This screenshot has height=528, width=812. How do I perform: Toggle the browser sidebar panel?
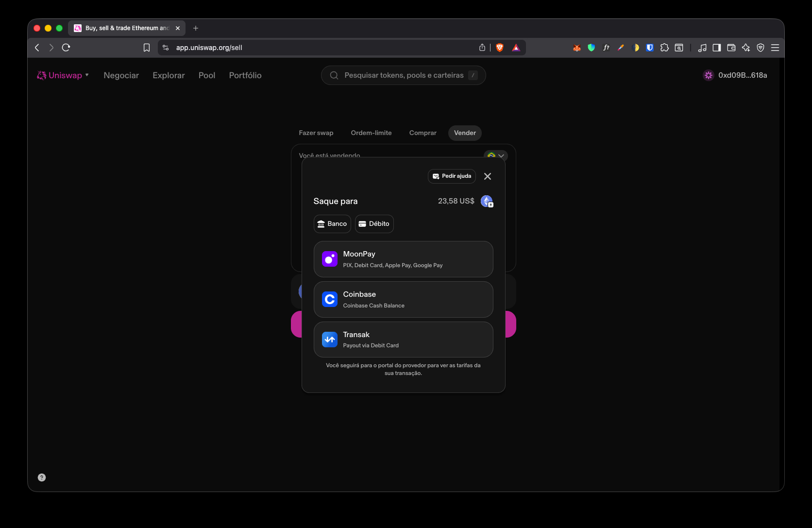click(x=717, y=48)
